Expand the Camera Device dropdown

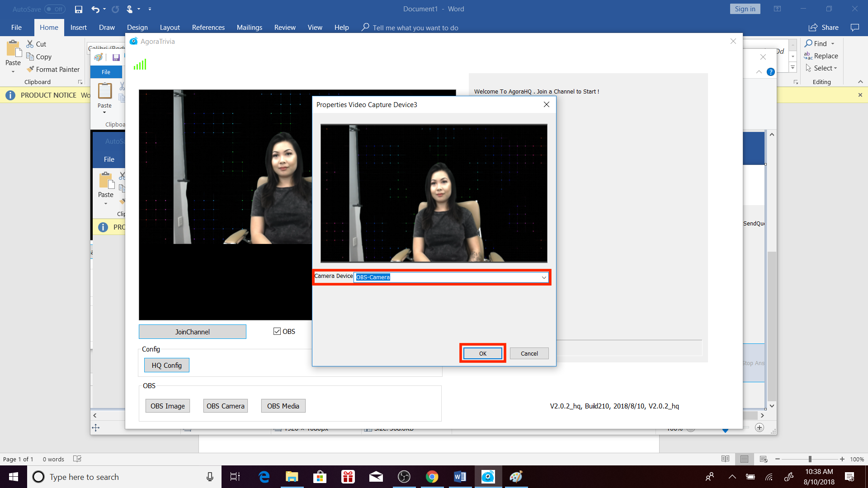click(x=544, y=277)
